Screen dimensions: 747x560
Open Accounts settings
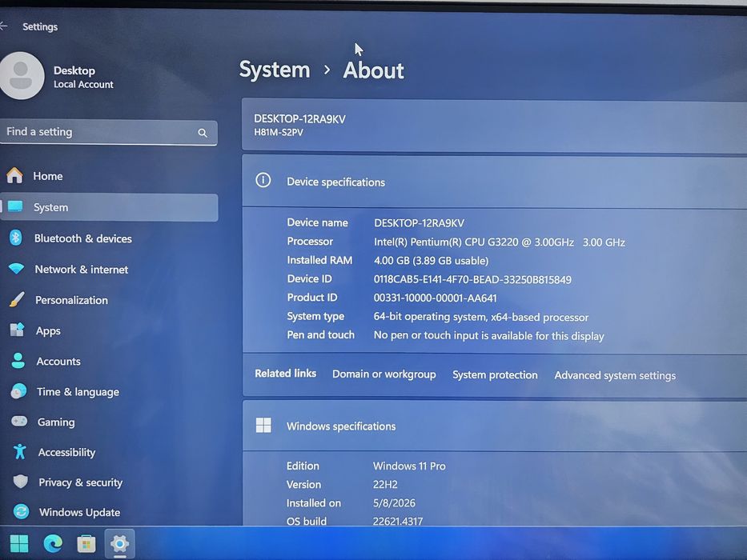coord(109,361)
